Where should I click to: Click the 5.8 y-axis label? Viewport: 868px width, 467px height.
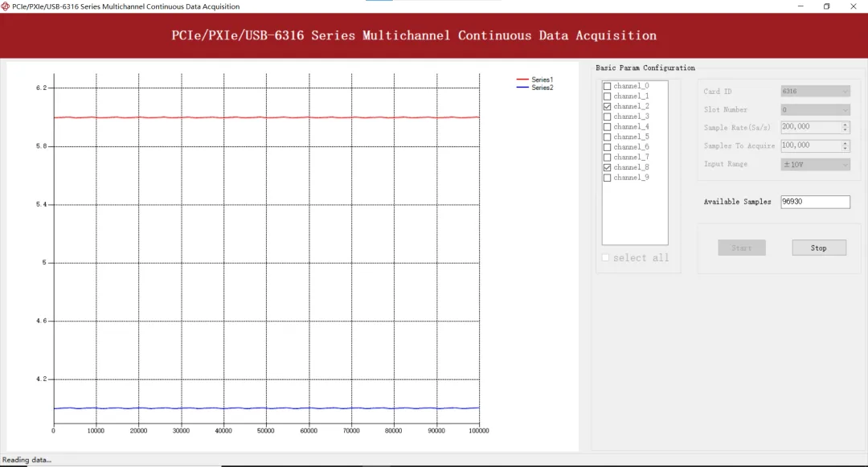[41, 146]
